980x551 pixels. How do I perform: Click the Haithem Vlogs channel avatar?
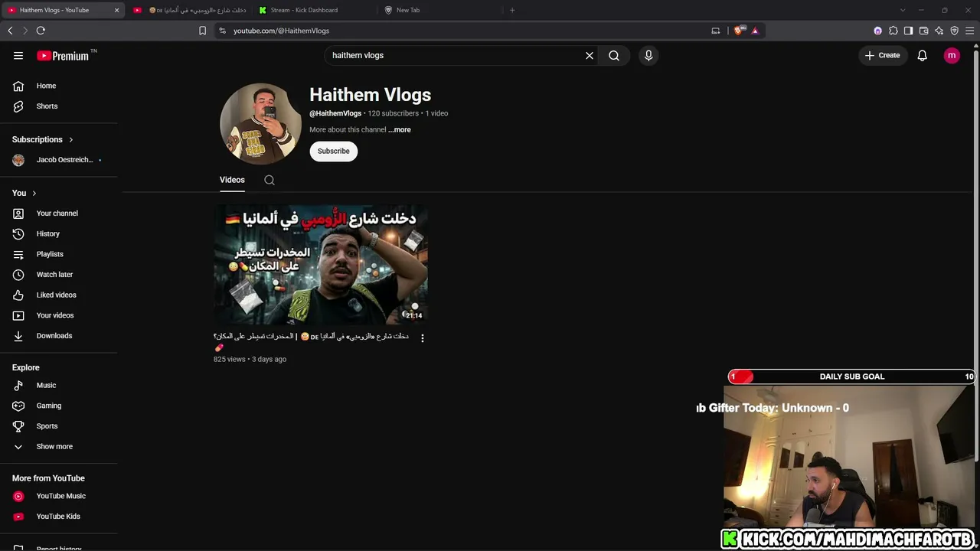pyautogui.click(x=260, y=123)
